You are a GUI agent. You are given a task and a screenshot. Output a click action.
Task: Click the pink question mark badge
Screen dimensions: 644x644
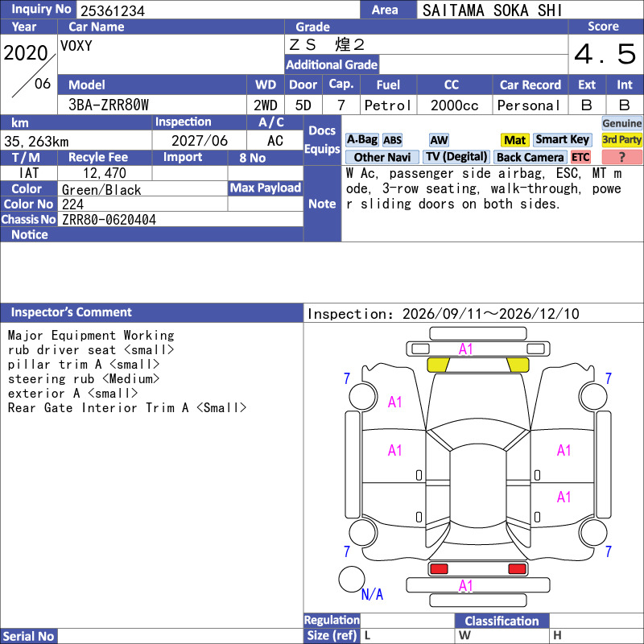621,157
